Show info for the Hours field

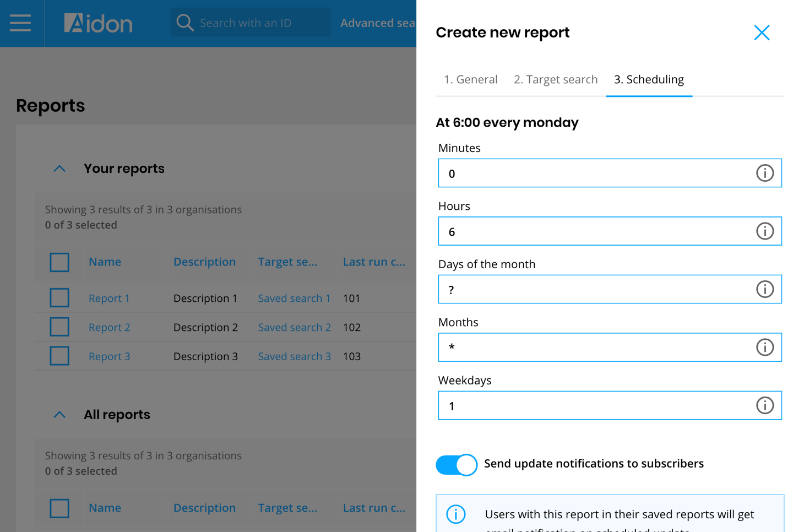click(764, 231)
